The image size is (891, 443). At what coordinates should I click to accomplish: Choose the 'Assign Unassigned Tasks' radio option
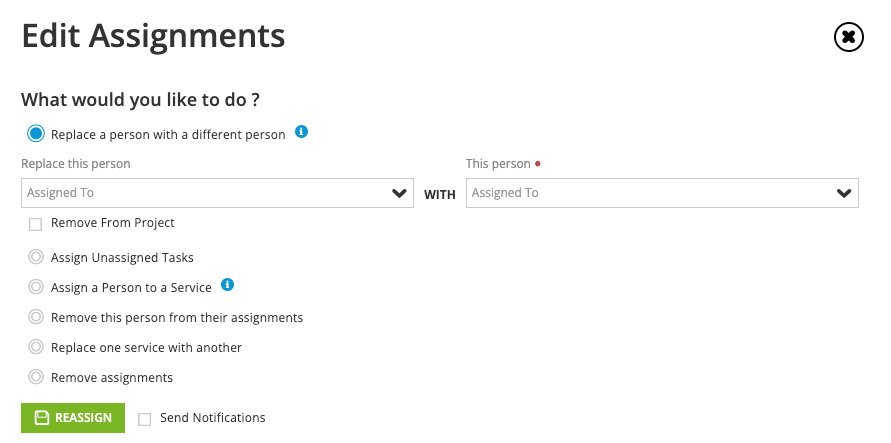[x=36, y=257]
